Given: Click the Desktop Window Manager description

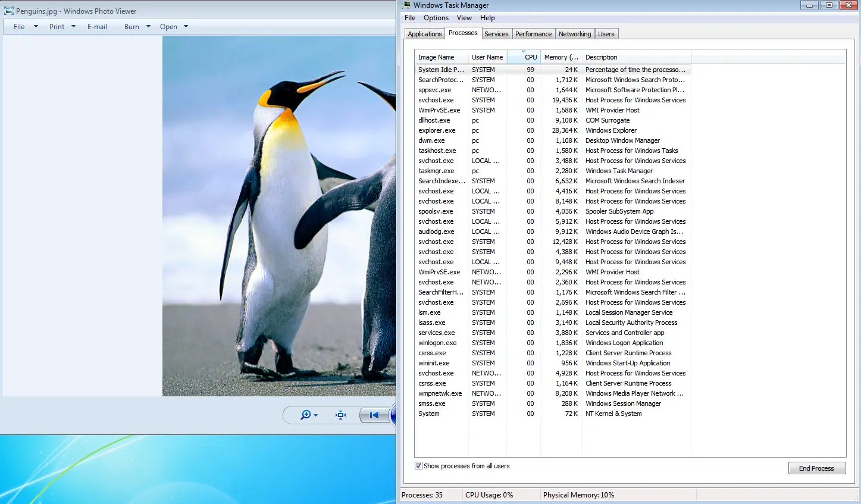Looking at the screenshot, I should click(622, 140).
